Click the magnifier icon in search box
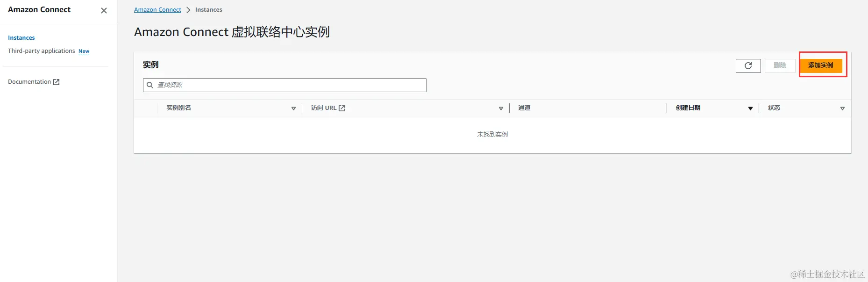 point(150,85)
